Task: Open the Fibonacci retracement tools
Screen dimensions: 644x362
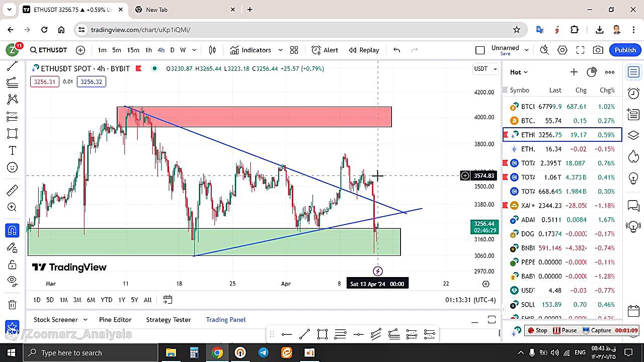Action: pyautogui.click(x=13, y=82)
